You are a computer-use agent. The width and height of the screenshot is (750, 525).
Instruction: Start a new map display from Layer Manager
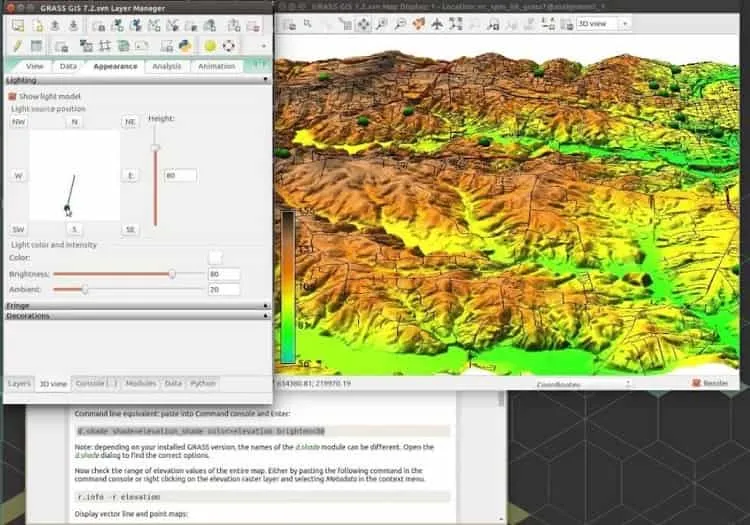(18, 25)
